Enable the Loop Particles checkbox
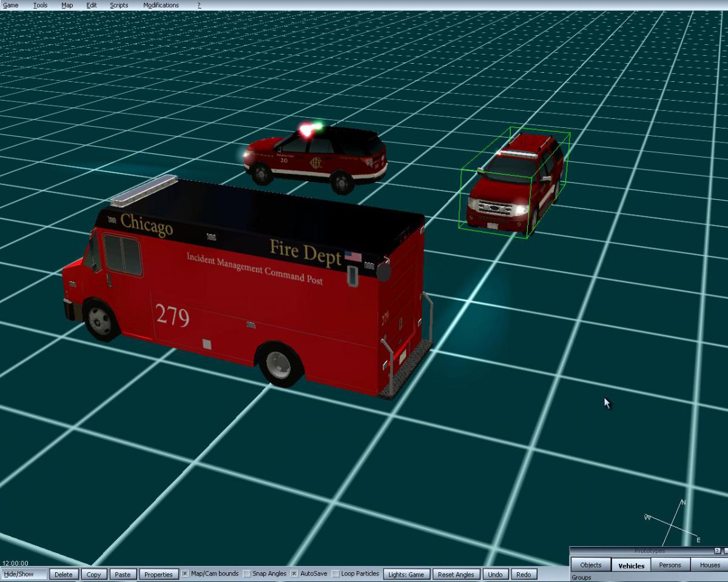This screenshot has width=728, height=582. coord(335,574)
